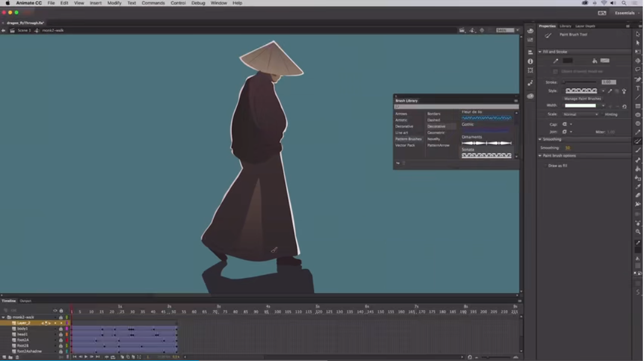The width and height of the screenshot is (644, 361).
Task: Click the trash icon to delete a layer
Action: coord(16,356)
